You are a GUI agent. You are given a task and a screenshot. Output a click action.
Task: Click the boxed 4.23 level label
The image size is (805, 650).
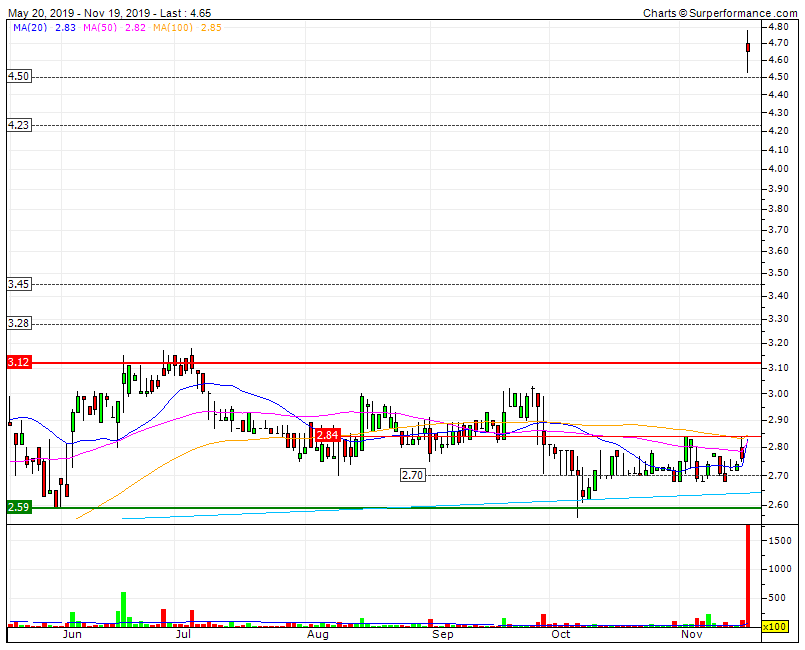[18, 125]
